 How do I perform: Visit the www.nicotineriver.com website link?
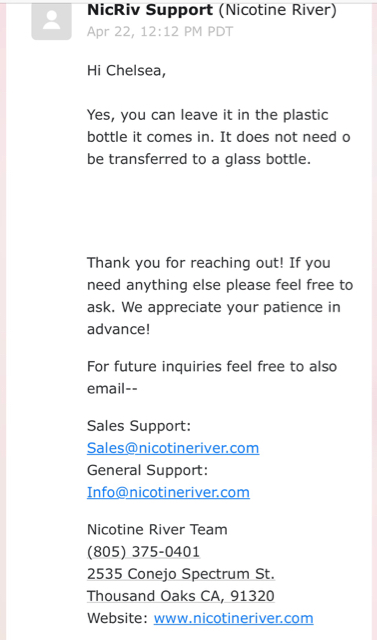(233, 618)
